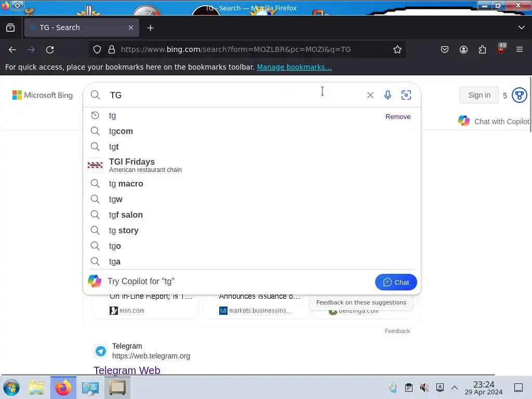532x399 pixels.
Task: Bookmark this page with star icon
Action: point(397,49)
